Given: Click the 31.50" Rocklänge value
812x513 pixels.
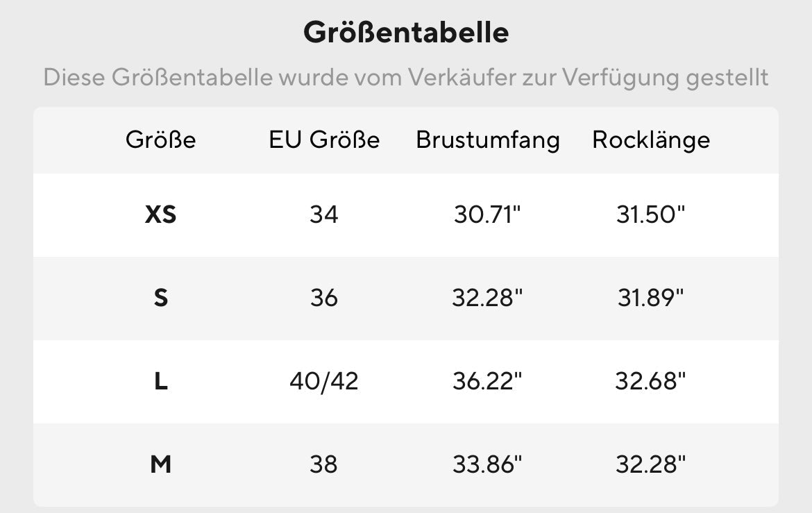Looking at the screenshot, I should [651, 215].
